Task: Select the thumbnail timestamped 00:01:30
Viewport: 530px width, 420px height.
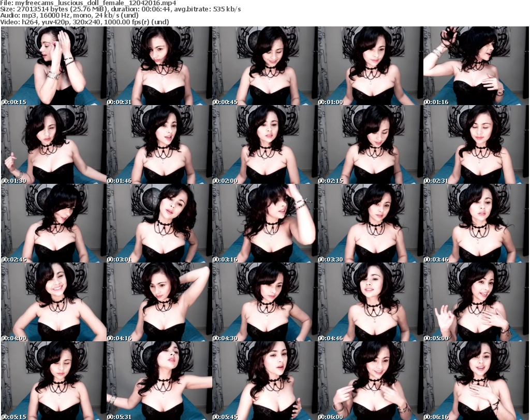Action: point(54,144)
